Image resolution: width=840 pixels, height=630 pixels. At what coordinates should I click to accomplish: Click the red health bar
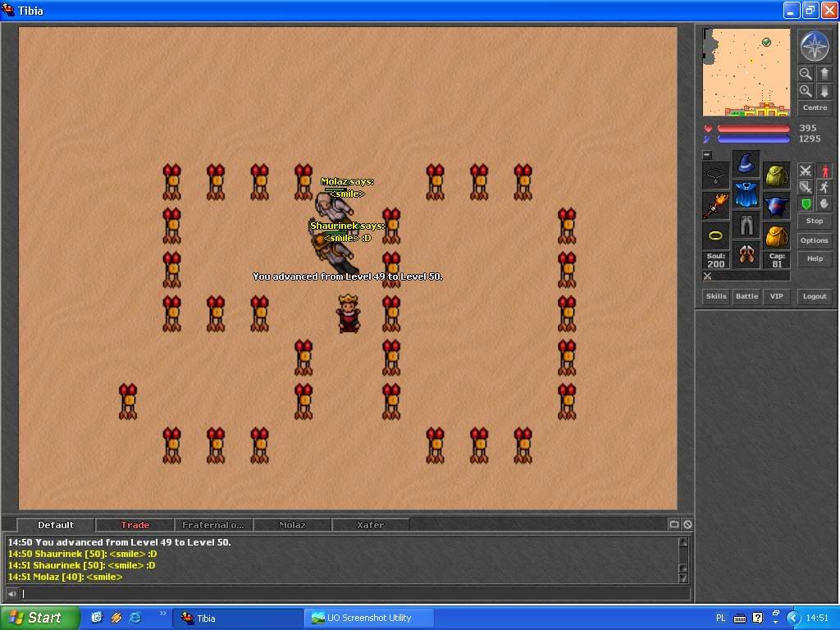[x=753, y=129]
